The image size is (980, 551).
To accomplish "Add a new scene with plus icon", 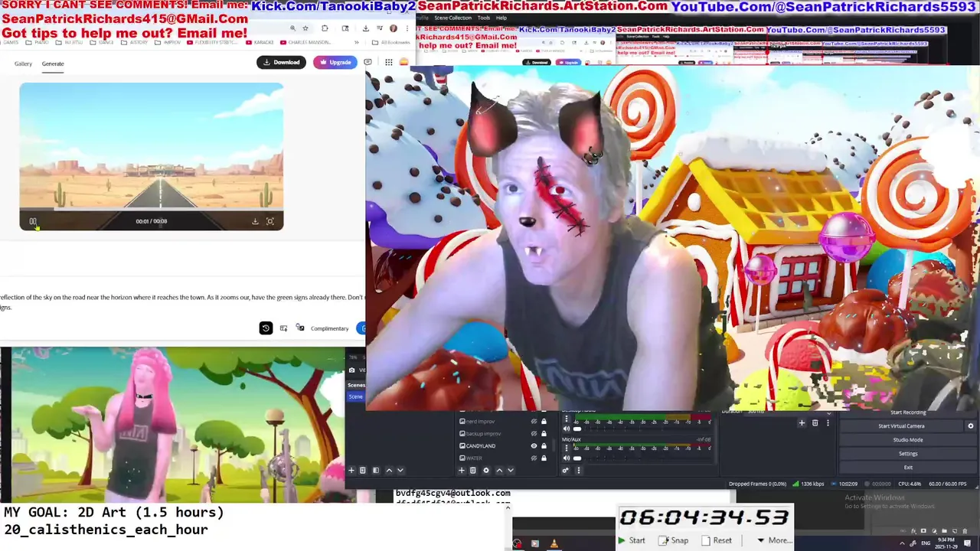I will [351, 471].
